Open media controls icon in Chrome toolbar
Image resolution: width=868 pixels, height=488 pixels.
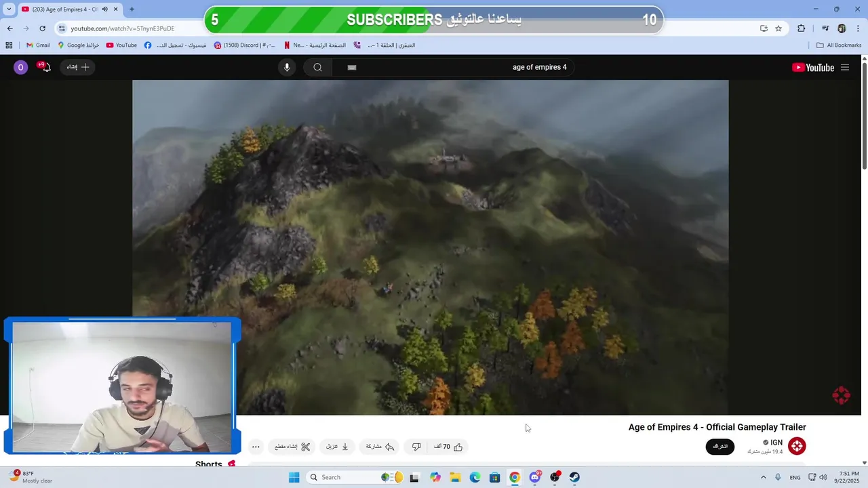tap(825, 28)
